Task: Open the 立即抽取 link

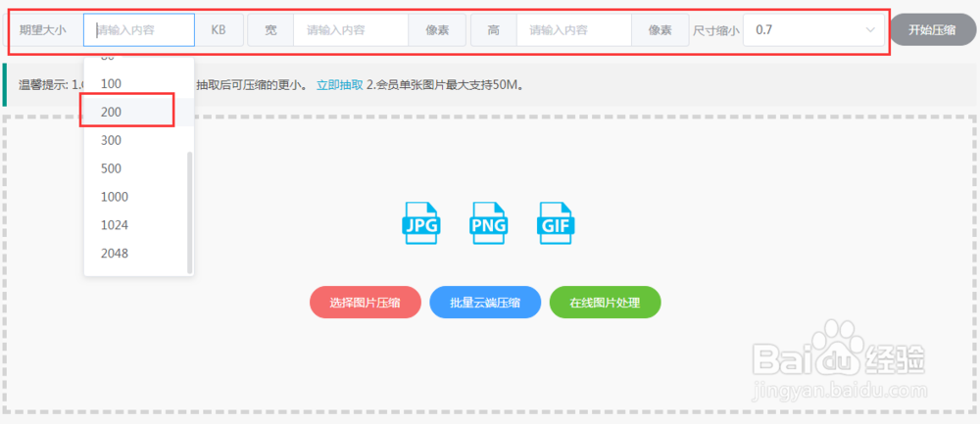Action: [x=339, y=85]
